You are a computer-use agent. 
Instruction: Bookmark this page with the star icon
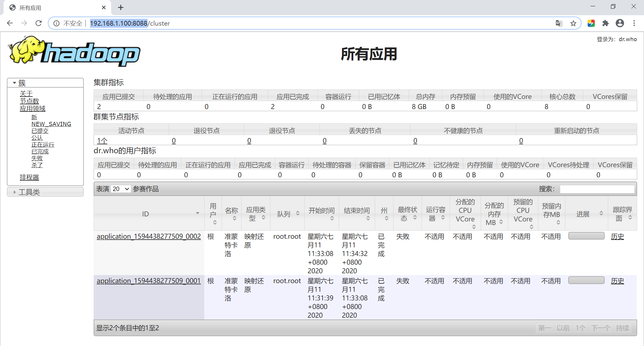point(573,23)
